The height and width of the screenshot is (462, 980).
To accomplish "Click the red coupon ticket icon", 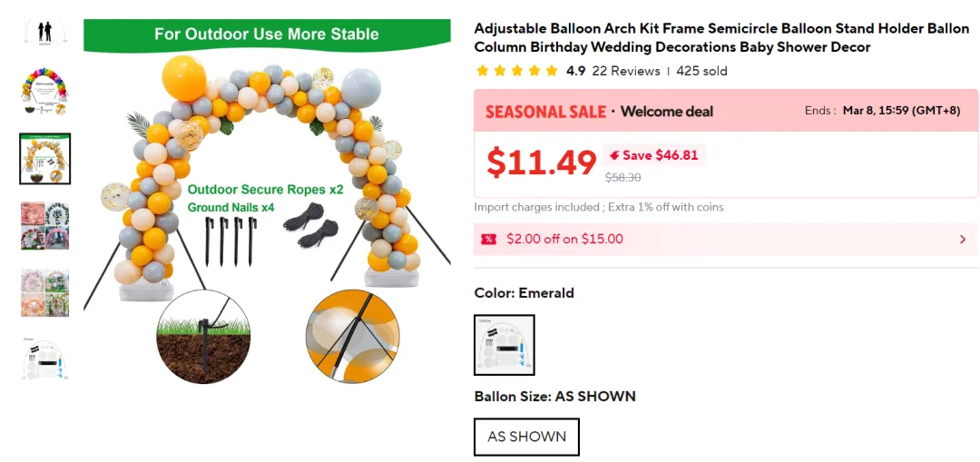I will [489, 240].
